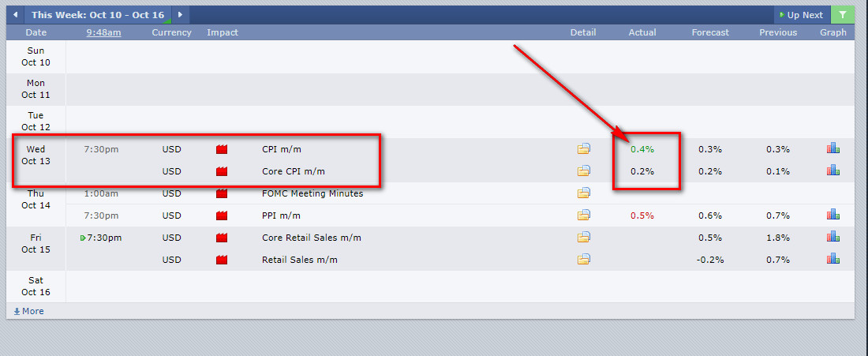Click the Up Next button
868x356 pixels.
click(x=800, y=15)
